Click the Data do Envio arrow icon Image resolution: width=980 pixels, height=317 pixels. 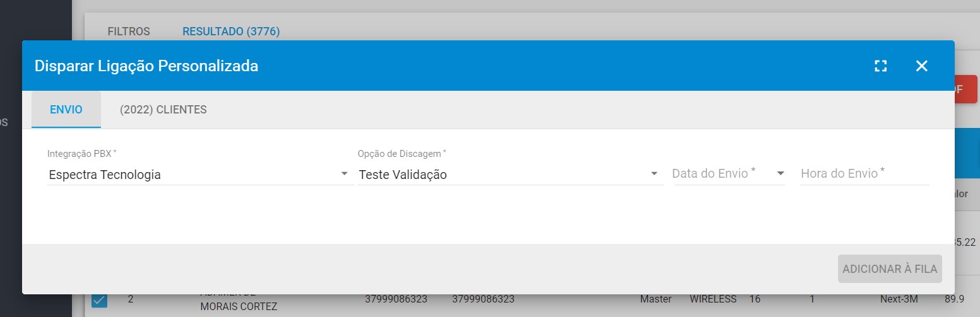click(x=781, y=173)
